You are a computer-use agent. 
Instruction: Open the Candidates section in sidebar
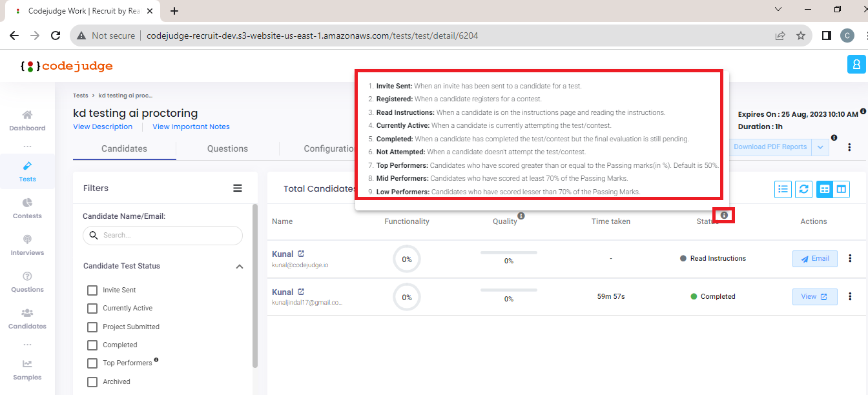pos(26,319)
